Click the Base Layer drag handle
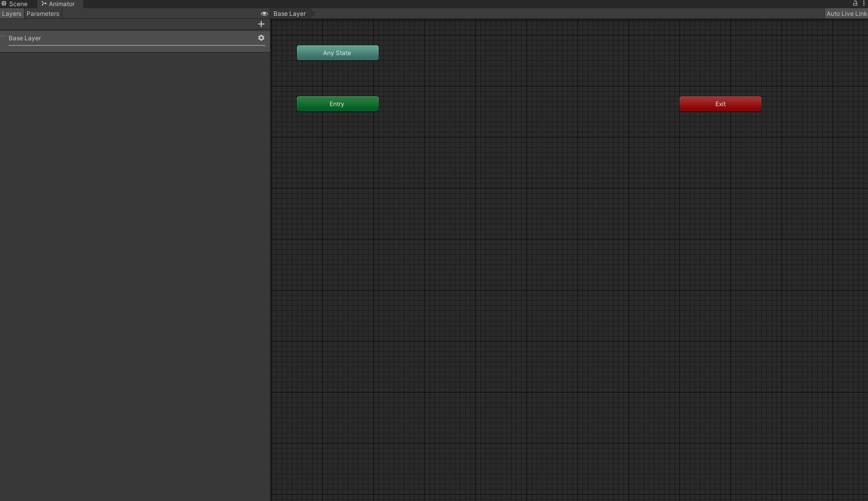 tap(3, 37)
